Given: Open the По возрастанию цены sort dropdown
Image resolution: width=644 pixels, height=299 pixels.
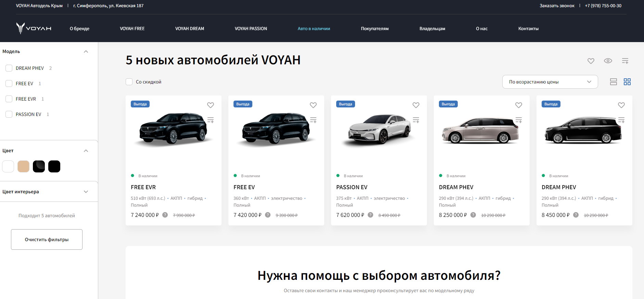Looking at the screenshot, I should point(550,82).
